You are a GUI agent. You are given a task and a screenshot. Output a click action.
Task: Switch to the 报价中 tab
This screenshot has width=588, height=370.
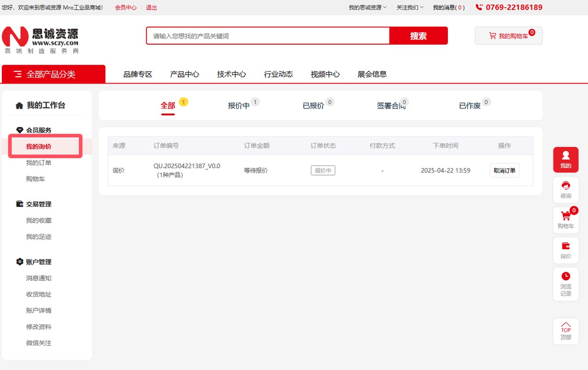[239, 106]
